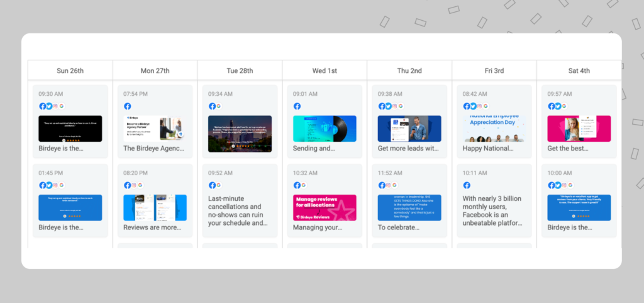Click '07:54 PM' time on Mon 27th

136,94
